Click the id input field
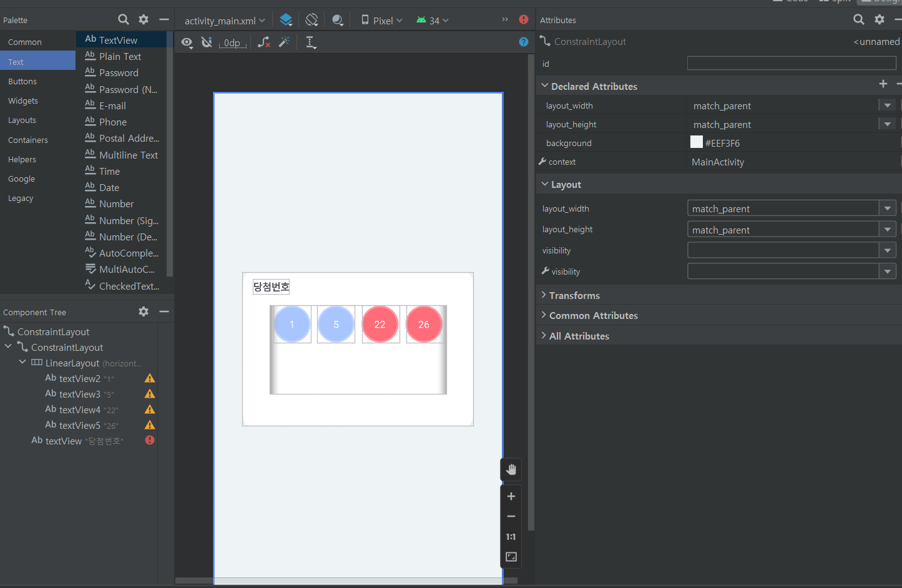The width and height of the screenshot is (902, 588). click(792, 63)
